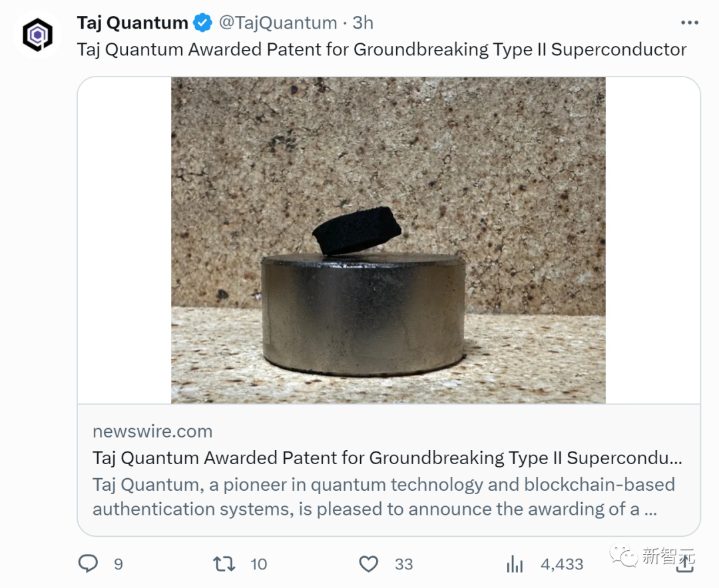The height and width of the screenshot is (588, 719).
Task: Click the newswire.com domain label
Action: click(152, 431)
